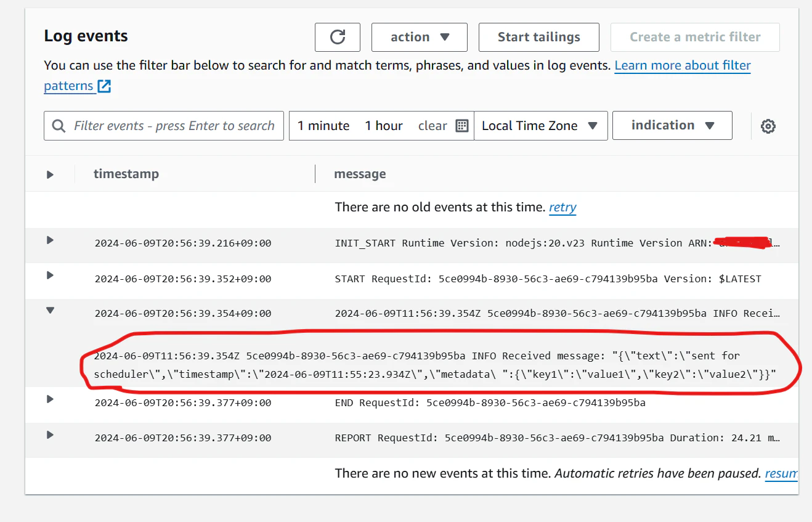Expand all rows using header triangle
Screen dimensions: 812x522
(51, 174)
